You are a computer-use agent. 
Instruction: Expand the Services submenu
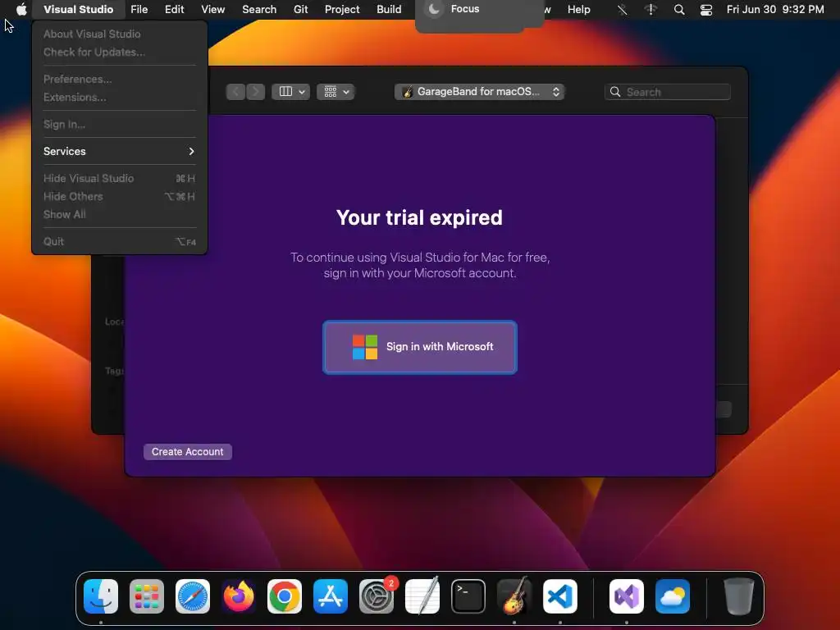click(119, 151)
